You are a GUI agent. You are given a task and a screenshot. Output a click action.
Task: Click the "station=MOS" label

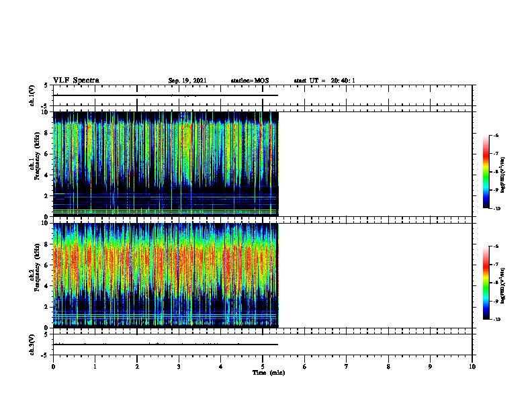coord(250,81)
